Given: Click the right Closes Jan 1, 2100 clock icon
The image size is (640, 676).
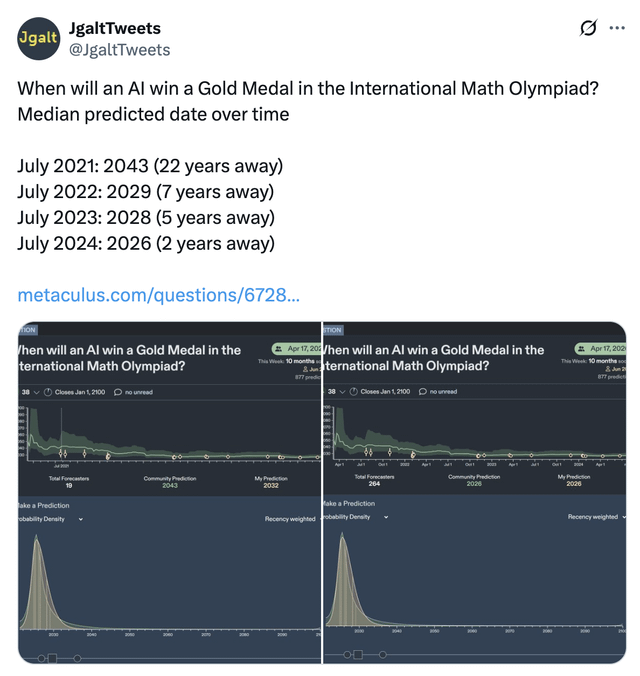Looking at the screenshot, I should [x=353, y=391].
